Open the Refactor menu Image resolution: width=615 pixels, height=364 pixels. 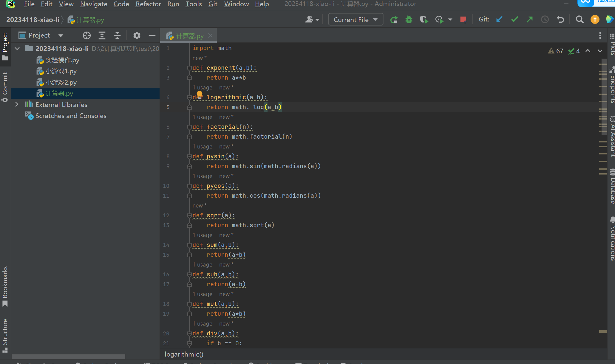click(148, 4)
